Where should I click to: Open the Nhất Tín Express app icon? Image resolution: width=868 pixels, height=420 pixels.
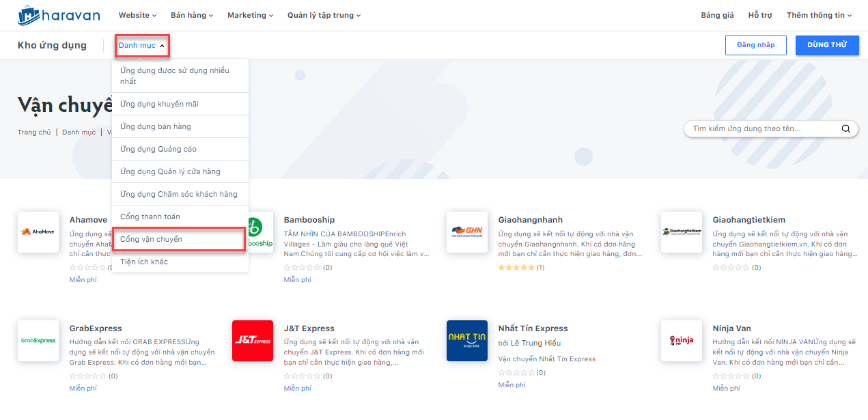click(467, 341)
